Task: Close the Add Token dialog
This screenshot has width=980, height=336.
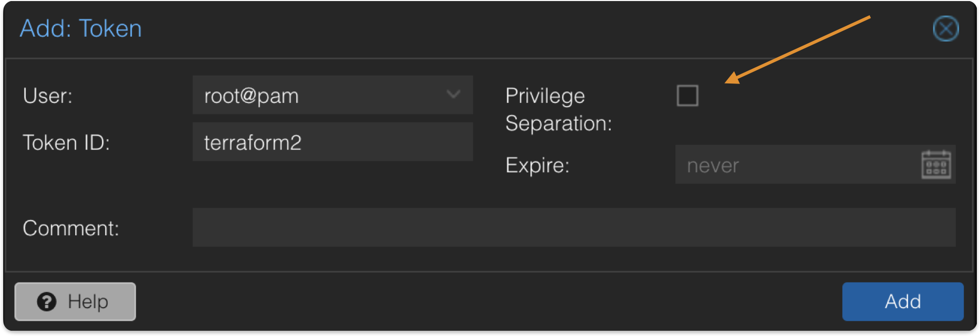Action: [x=945, y=28]
